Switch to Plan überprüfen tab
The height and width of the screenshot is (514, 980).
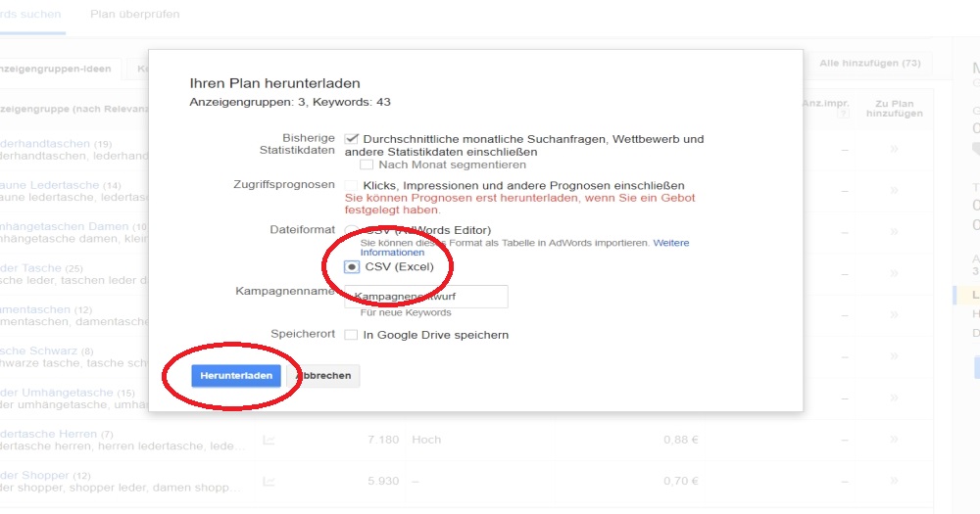point(134,15)
